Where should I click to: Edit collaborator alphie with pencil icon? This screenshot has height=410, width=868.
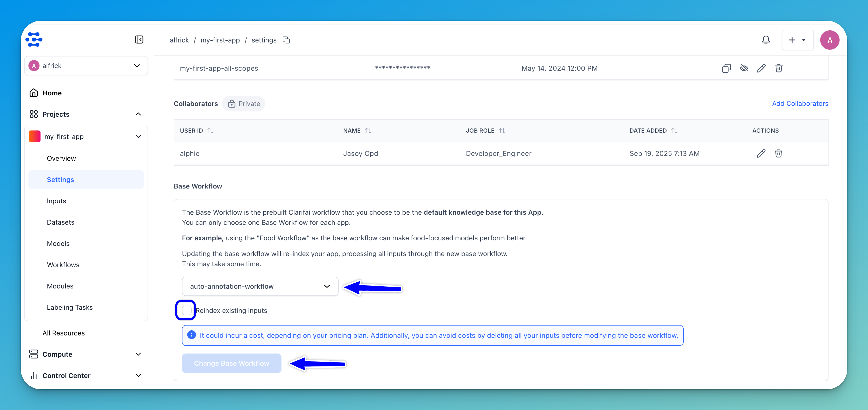(x=761, y=154)
